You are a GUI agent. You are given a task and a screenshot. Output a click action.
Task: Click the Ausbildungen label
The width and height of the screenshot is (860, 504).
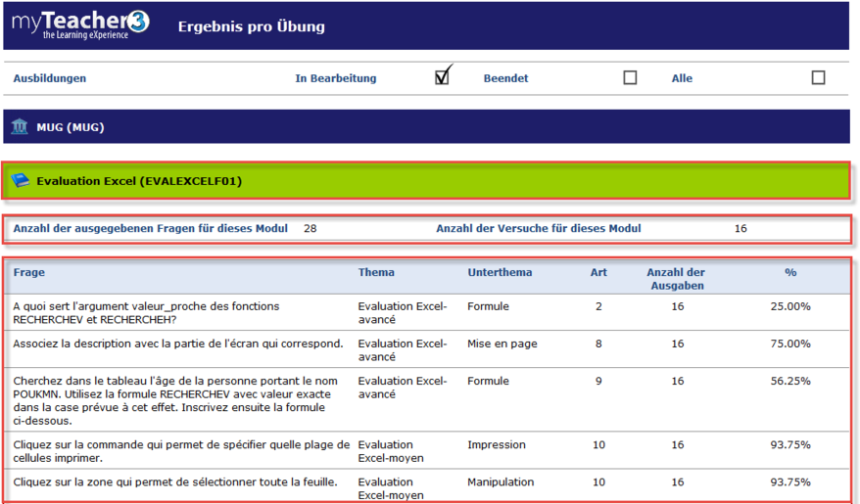pos(49,78)
